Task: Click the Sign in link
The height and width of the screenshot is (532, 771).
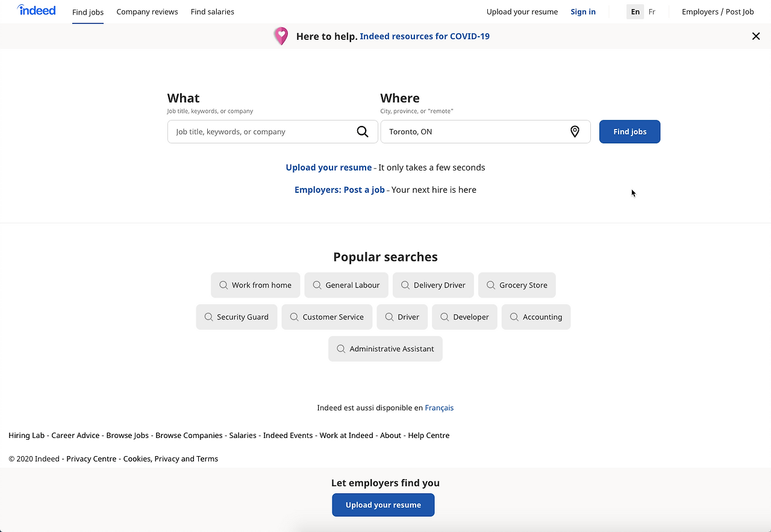Action: [x=583, y=12]
